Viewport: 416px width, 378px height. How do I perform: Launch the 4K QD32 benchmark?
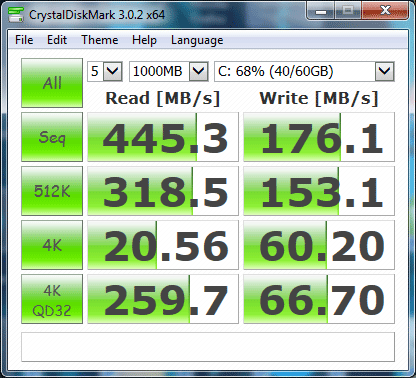(52, 299)
